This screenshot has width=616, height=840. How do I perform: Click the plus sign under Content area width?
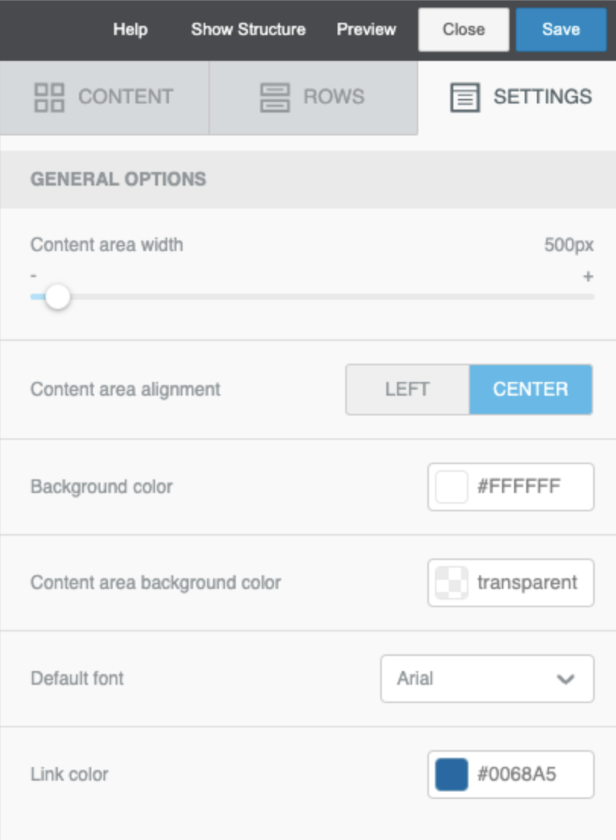click(x=588, y=276)
